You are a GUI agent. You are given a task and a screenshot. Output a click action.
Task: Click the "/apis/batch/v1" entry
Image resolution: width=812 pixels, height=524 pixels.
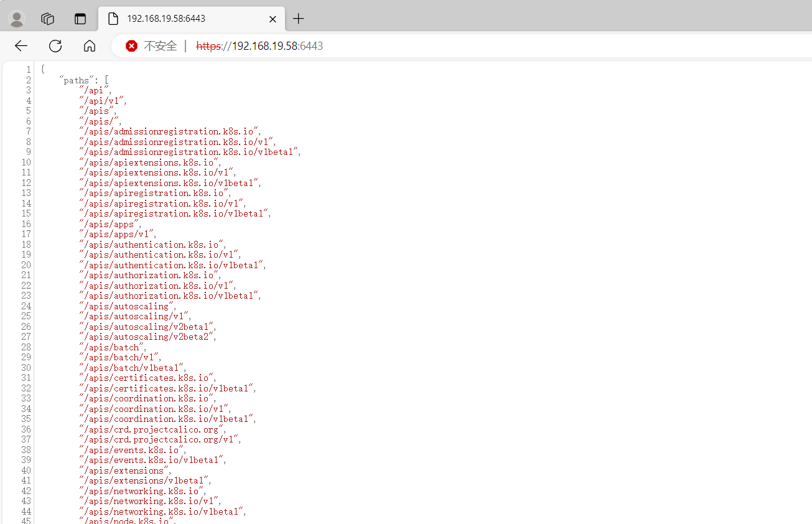pos(119,357)
